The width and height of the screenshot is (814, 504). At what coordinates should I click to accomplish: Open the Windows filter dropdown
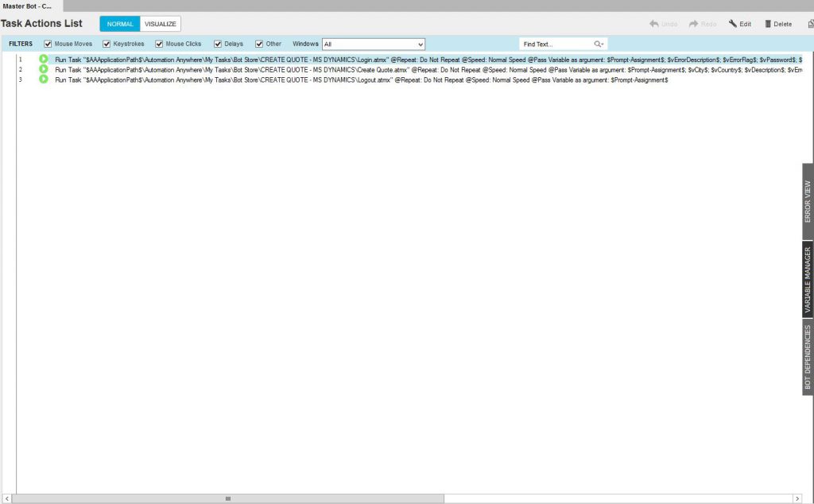(374, 44)
